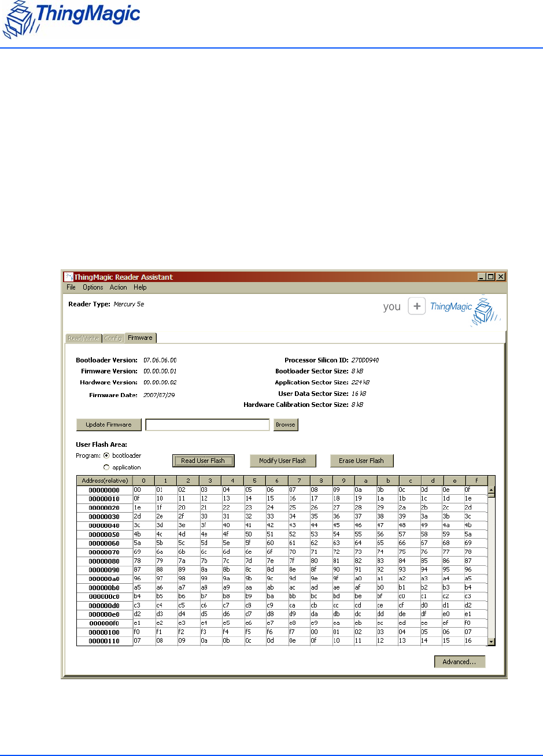Click Erase User Flash button
This screenshot has width=543, height=756.
pyautogui.click(x=361, y=461)
